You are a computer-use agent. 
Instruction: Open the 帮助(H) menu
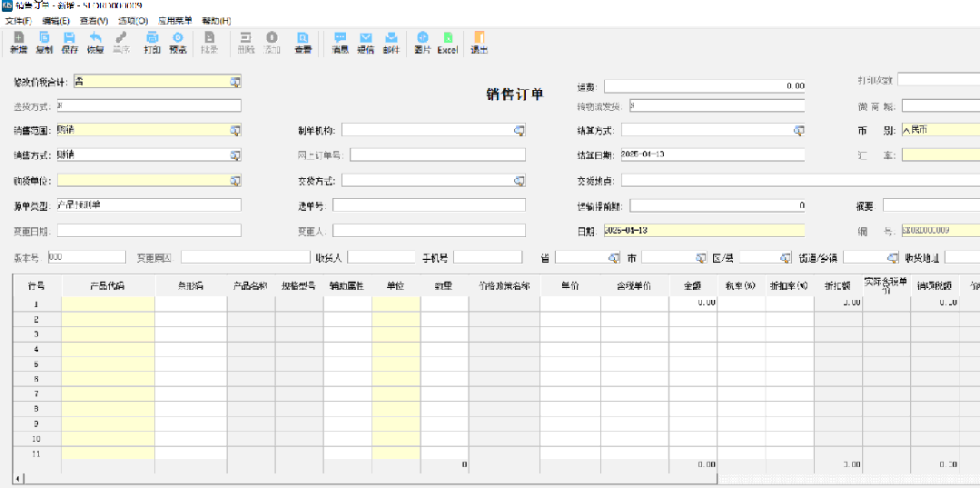click(216, 20)
